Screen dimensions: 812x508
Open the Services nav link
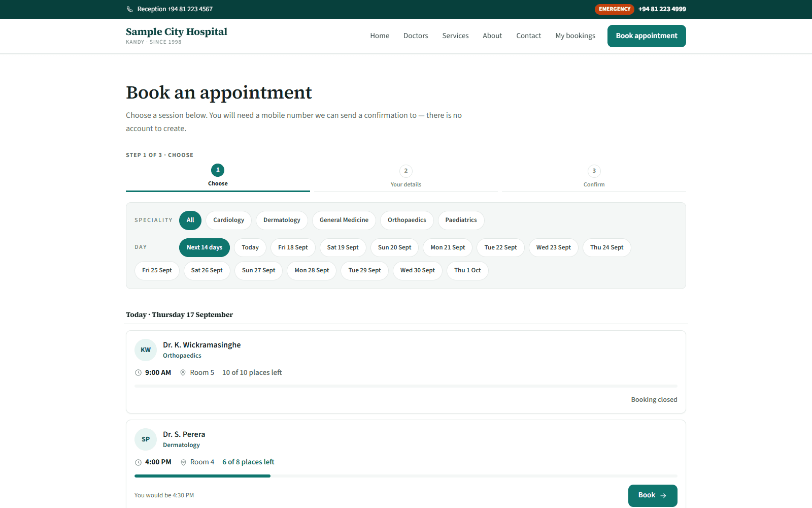point(455,36)
